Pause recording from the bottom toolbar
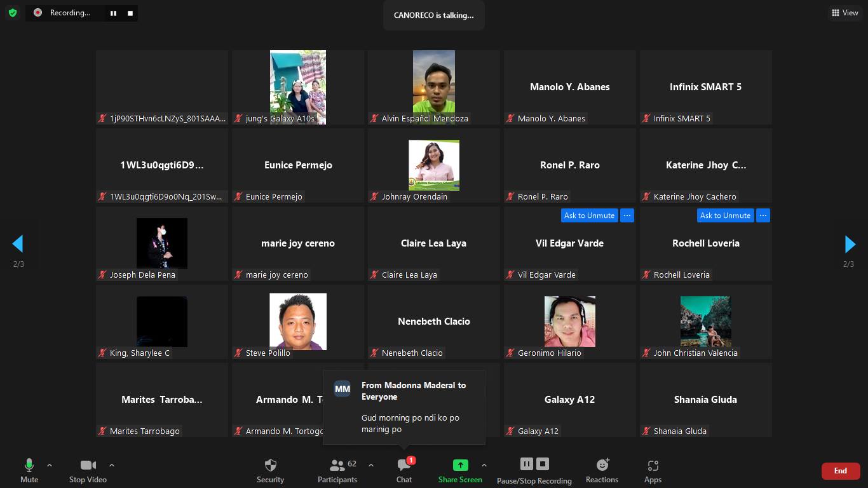Screen dimensions: 868x488 coord(526,464)
